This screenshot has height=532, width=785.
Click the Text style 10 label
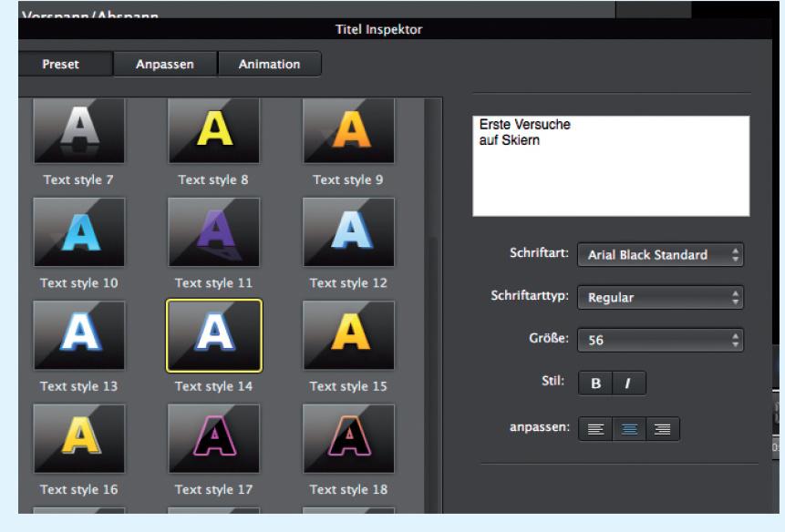click(x=79, y=283)
